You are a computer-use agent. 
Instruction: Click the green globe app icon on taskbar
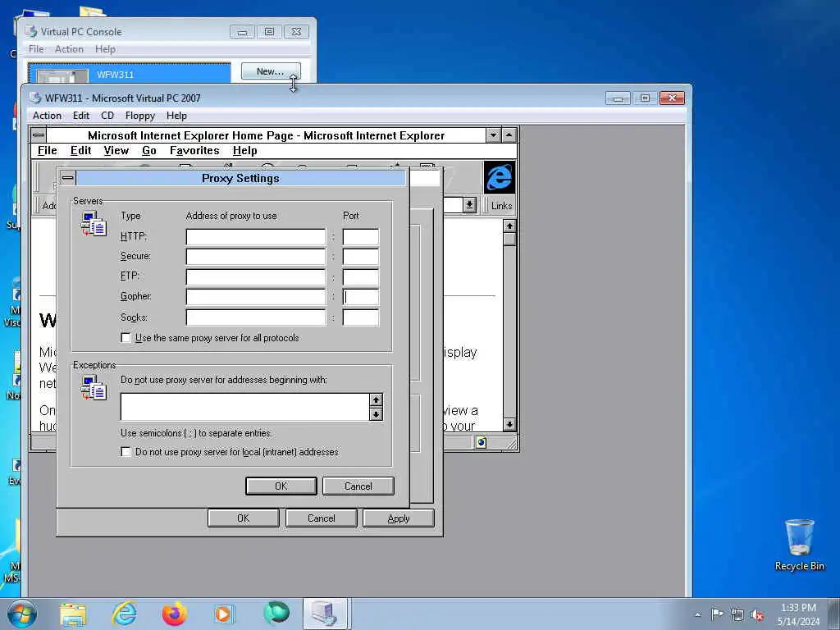point(276,614)
